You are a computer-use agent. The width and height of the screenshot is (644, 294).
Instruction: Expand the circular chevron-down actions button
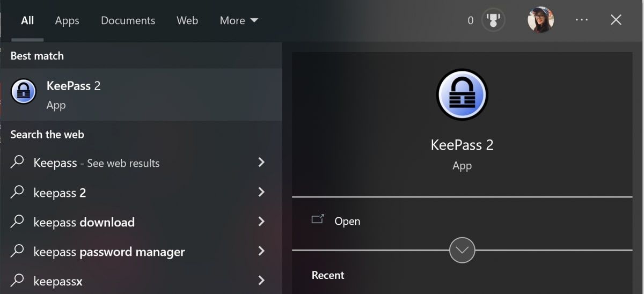[x=462, y=250]
